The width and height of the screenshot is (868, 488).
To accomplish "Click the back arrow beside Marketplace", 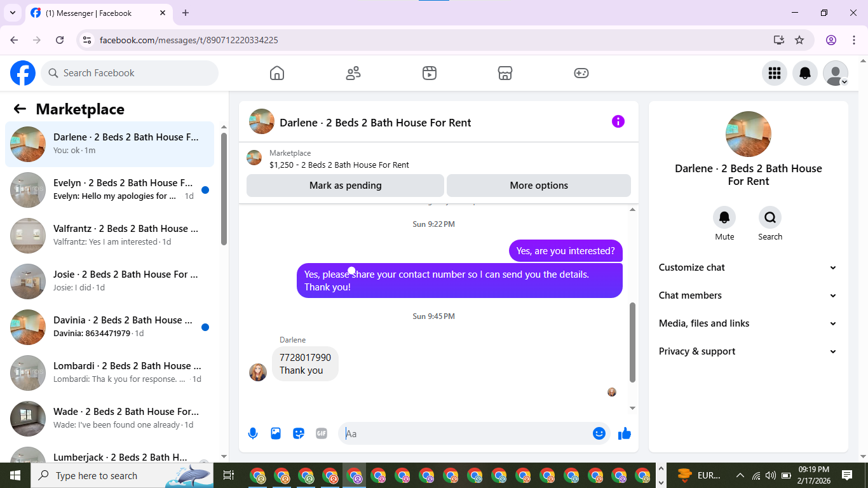I will tap(20, 109).
